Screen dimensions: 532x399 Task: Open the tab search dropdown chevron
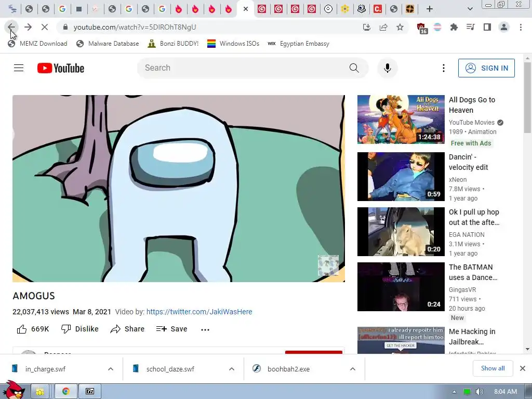pyautogui.click(x=470, y=9)
